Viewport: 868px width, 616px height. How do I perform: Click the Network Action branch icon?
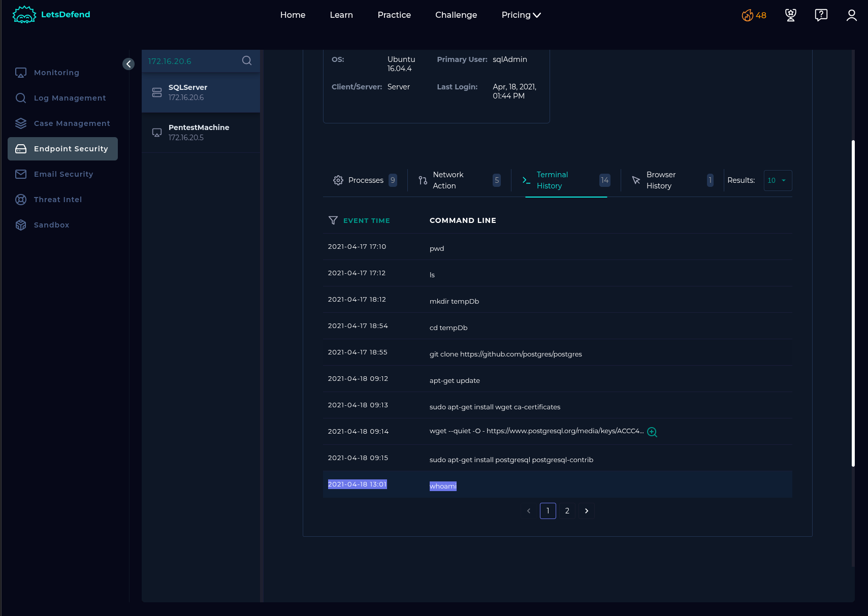423,180
